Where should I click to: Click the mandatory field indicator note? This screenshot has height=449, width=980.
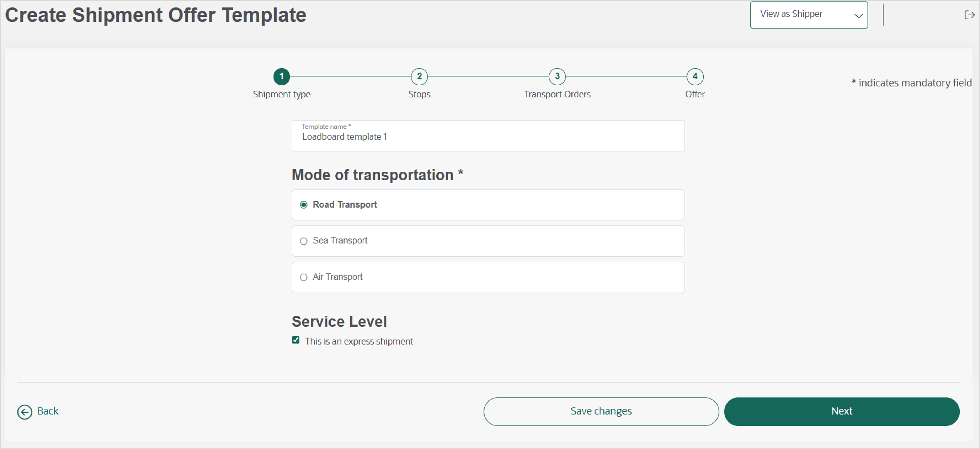click(x=911, y=83)
